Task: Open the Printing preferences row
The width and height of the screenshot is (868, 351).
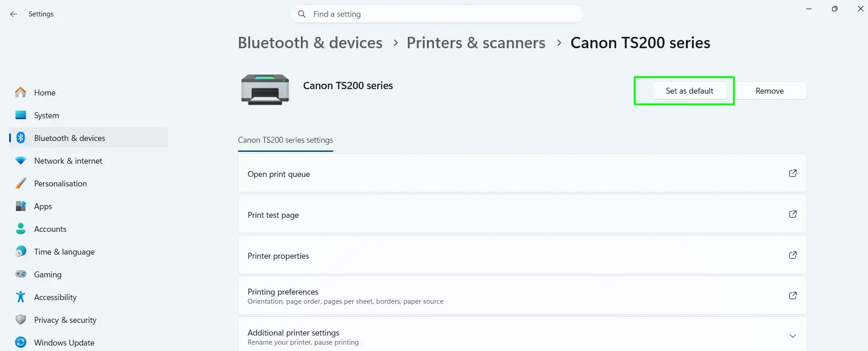Action: (x=522, y=296)
